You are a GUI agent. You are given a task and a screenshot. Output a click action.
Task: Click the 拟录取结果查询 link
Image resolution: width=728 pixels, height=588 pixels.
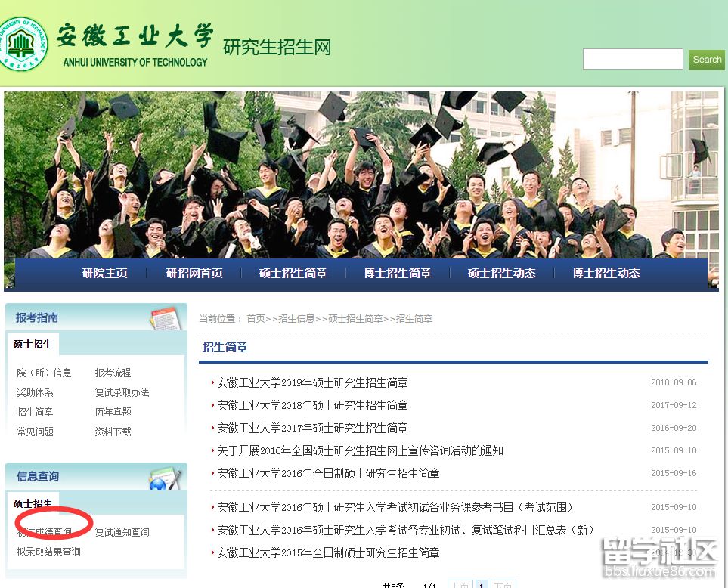(x=48, y=552)
